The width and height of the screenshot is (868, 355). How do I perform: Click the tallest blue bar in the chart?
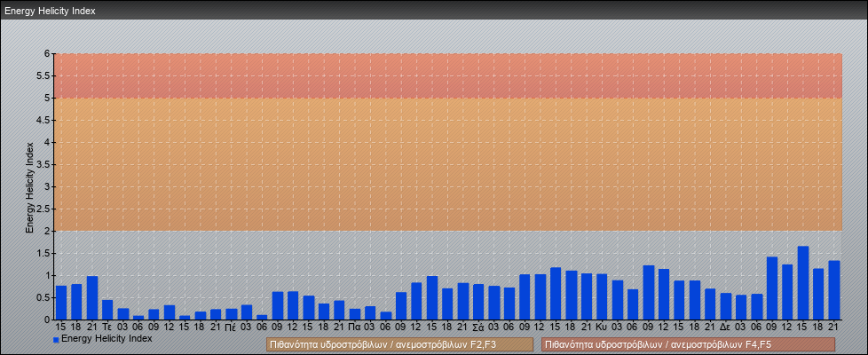click(803, 284)
